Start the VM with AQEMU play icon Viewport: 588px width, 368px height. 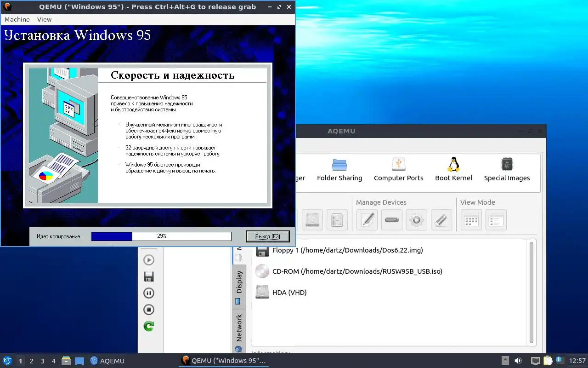149,260
